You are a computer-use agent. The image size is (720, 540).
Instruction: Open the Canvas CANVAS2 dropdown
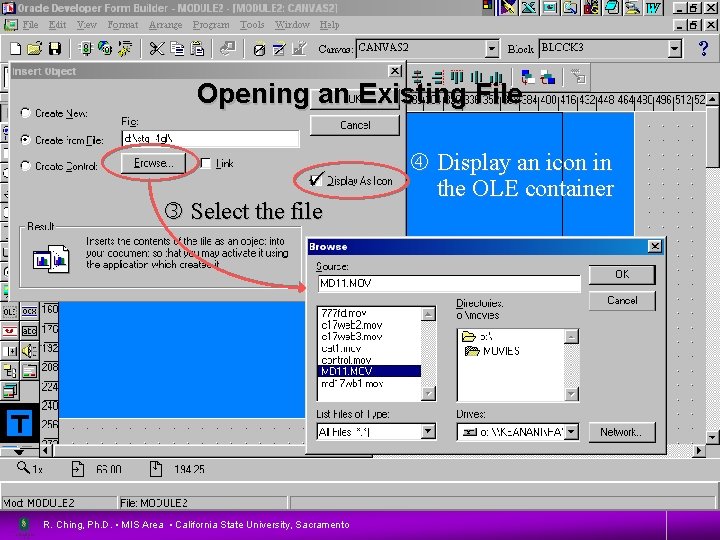point(492,48)
